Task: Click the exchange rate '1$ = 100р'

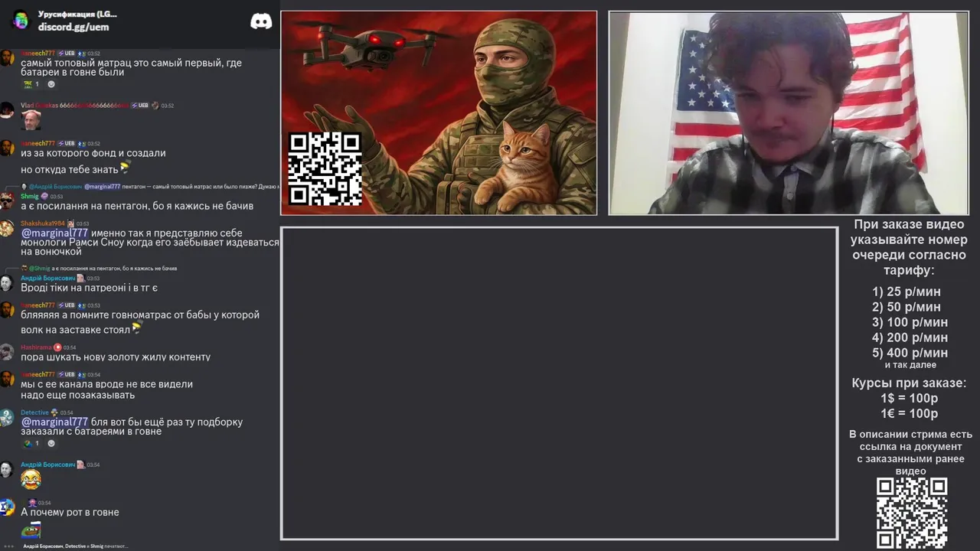Action: (909, 398)
